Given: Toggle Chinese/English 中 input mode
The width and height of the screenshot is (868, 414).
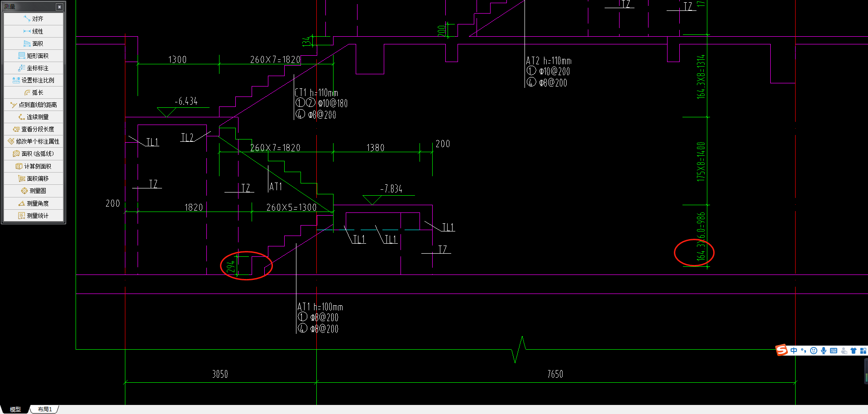Looking at the screenshot, I should (x=794, y=351).
